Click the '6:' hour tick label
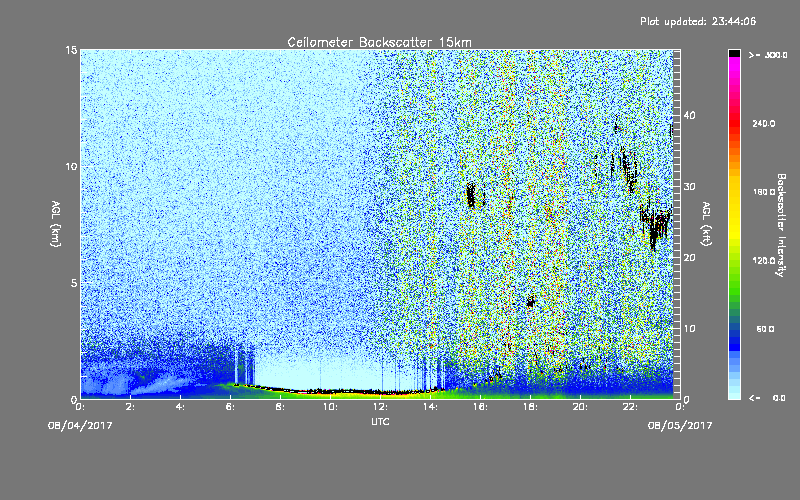This screenshot has height=500, width=800. coord(231,407)
